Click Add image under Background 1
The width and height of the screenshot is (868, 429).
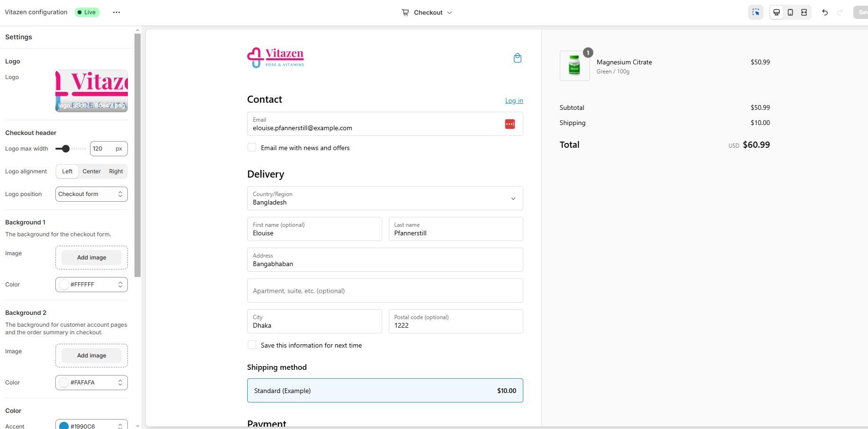(91, 258)
